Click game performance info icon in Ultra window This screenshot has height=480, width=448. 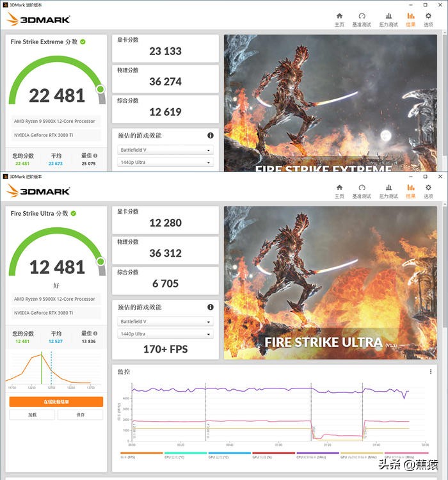pyautogui.click(x=211, y=307)
